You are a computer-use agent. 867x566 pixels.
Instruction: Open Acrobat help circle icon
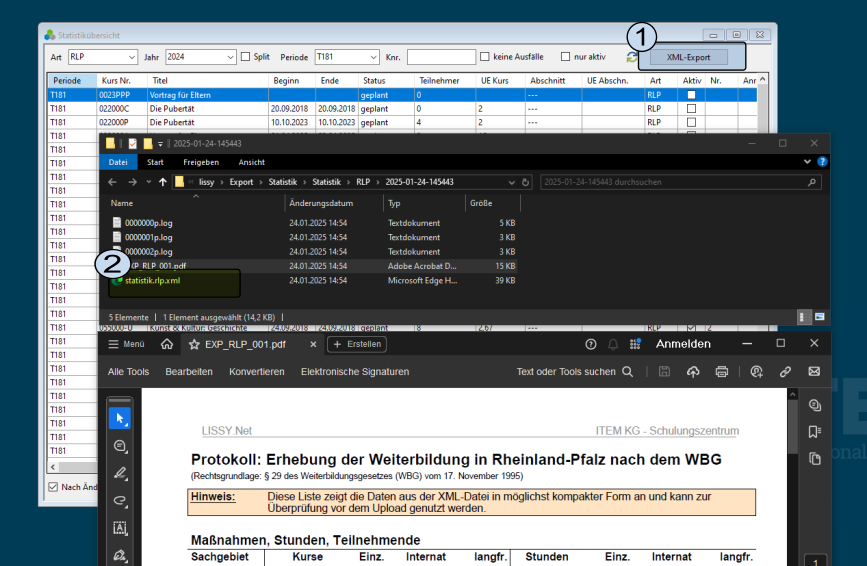click(x=591, y=344)
